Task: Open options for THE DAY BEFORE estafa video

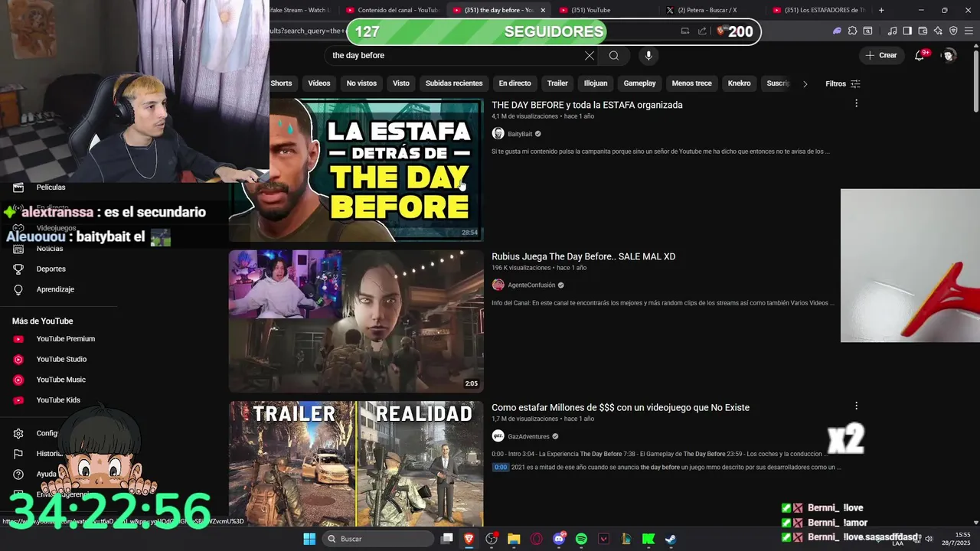Action: pos(856,103)
